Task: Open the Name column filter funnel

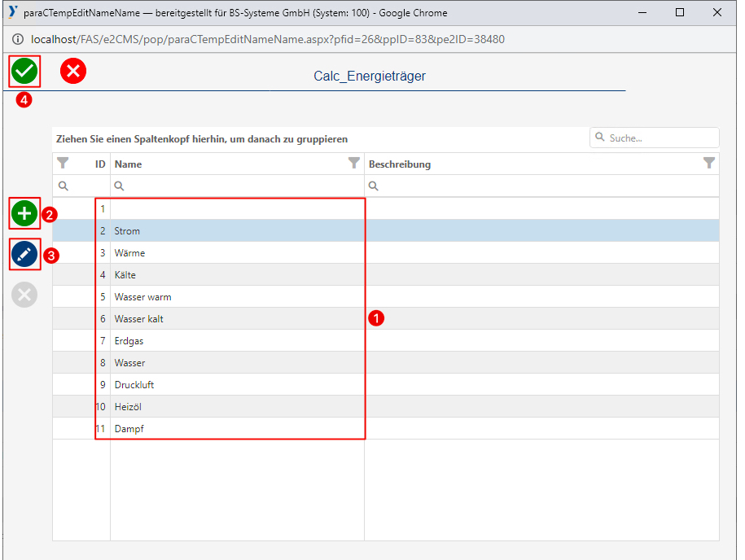Action: point(353,164)
